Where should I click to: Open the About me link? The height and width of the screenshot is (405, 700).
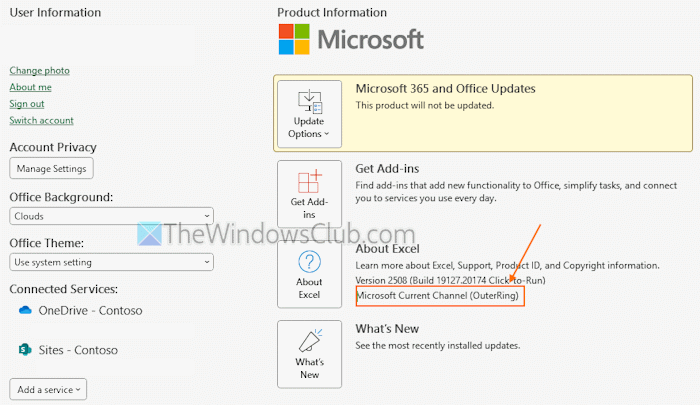coord(30,87)
